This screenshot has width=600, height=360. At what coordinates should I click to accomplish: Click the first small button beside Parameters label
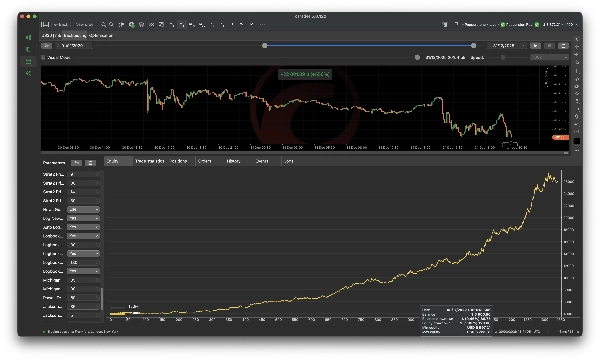pyautogui.click(x=77, y=163)
